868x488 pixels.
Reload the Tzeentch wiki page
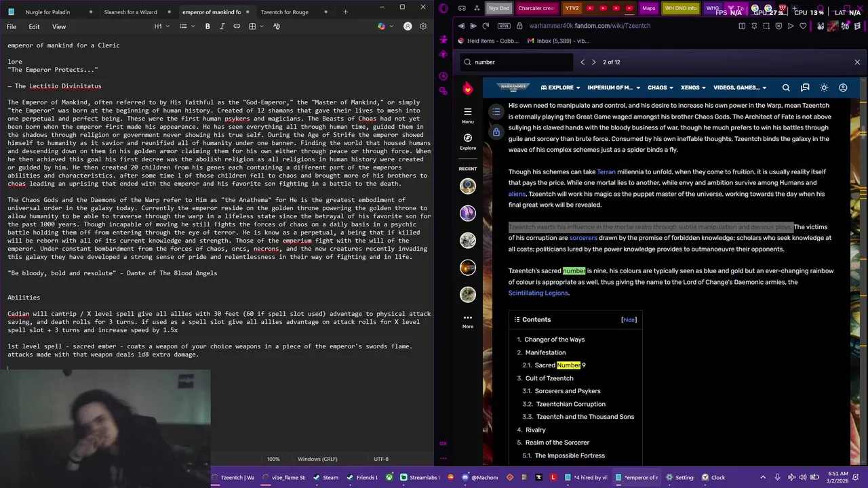486,26
